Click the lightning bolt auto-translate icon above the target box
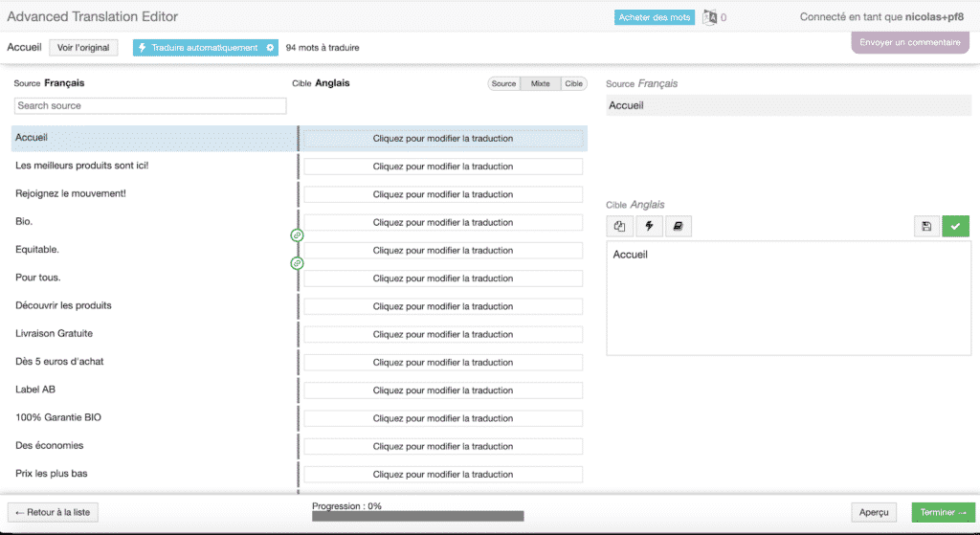Viewport: 980px width, 535px height. tap(648, 227)
